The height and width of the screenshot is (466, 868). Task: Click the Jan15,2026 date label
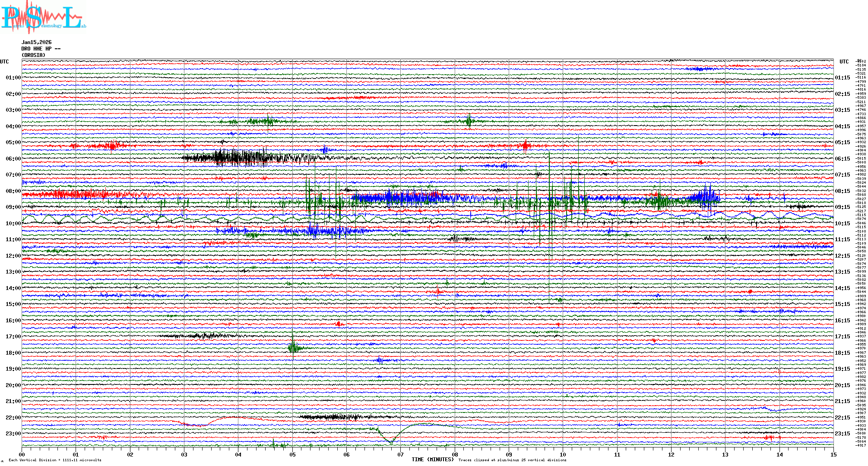[37, 42]
